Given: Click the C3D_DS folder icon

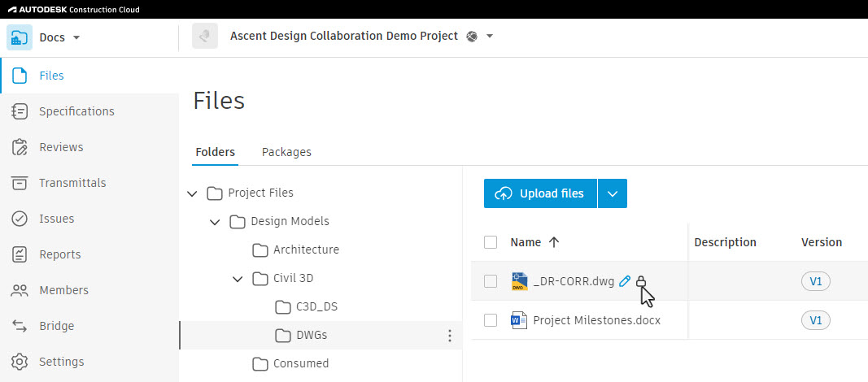Looking at the screenshot, I should (283, 307).
